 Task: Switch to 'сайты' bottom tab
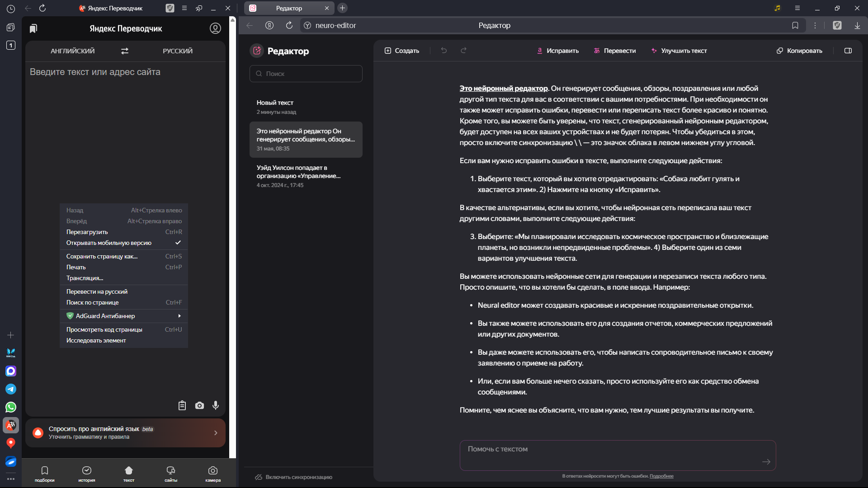point(171,474)
